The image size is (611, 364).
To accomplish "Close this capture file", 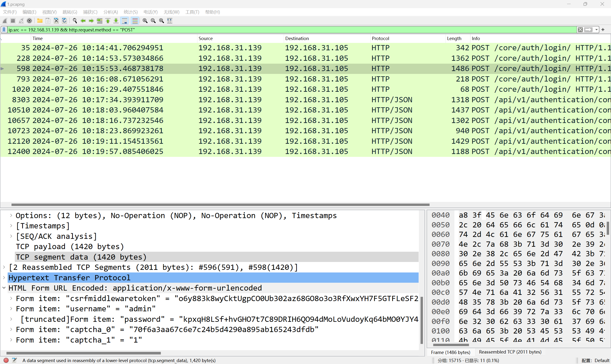I will [56, 21].
